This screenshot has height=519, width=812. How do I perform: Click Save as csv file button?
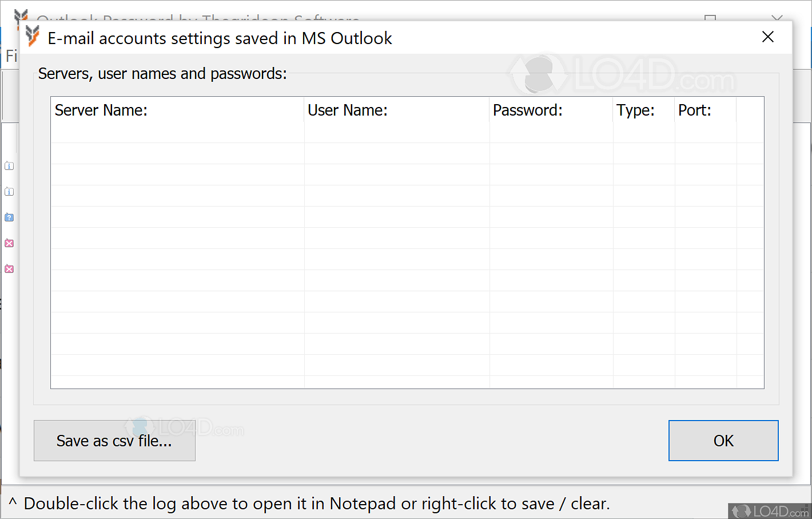(x=114, y=441)
